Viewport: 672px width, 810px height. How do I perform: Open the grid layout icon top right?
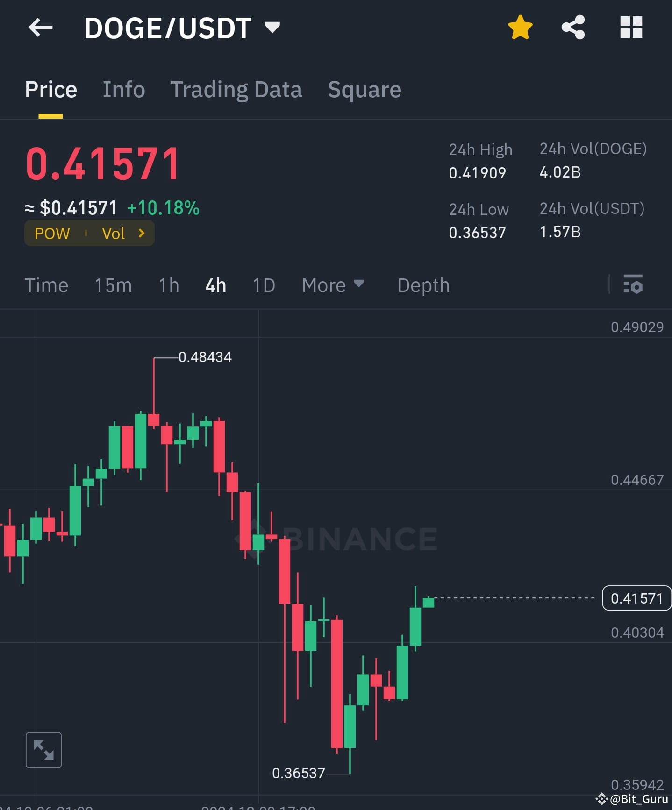click(x=631, y=28)
